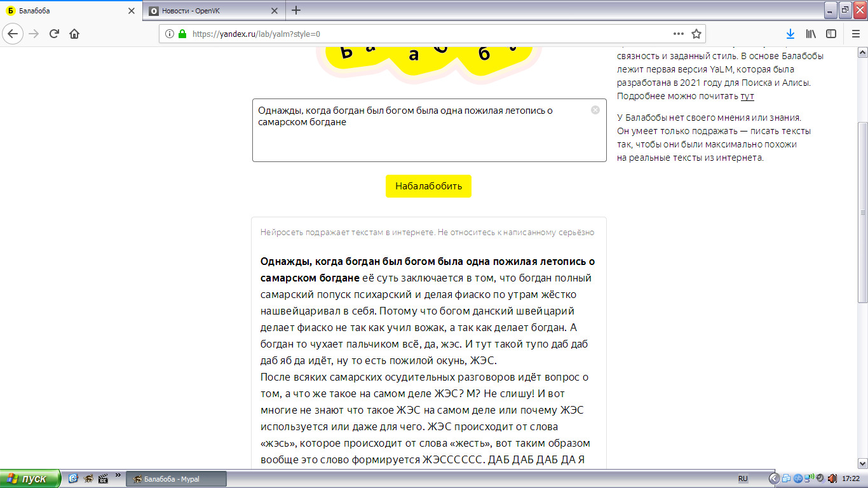Viewport: 868px width, 488px height.
Task: Click the browser forward arrow
Action: point(34,34)
